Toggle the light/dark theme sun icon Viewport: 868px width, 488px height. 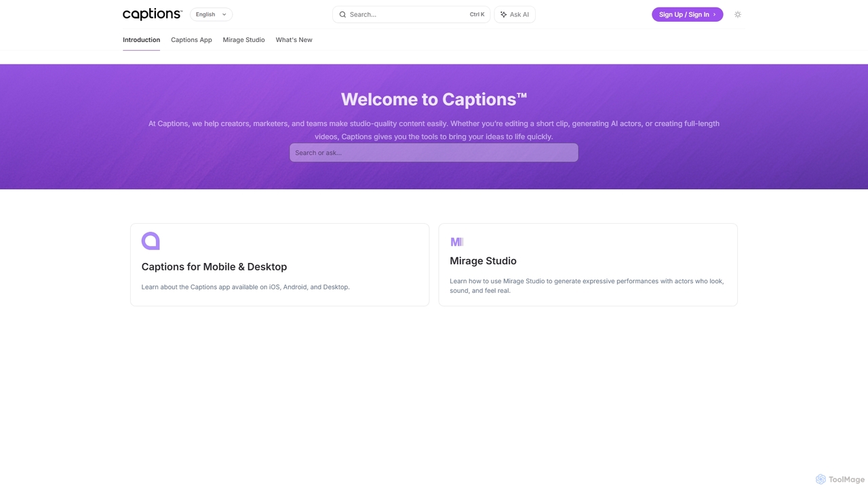[738, 14]
